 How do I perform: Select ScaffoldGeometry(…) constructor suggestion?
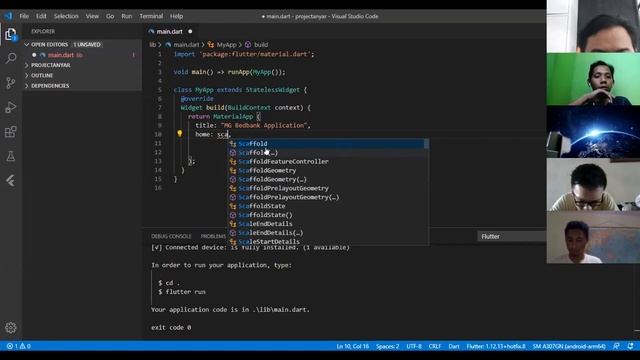326,180
